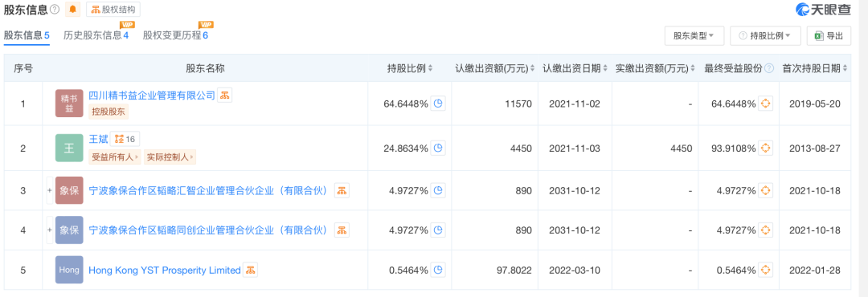This screenshot has height=297, width=868.
Task: Expand row 3 韬略汇智 with plus toggle
Action: tap(50, 190)
